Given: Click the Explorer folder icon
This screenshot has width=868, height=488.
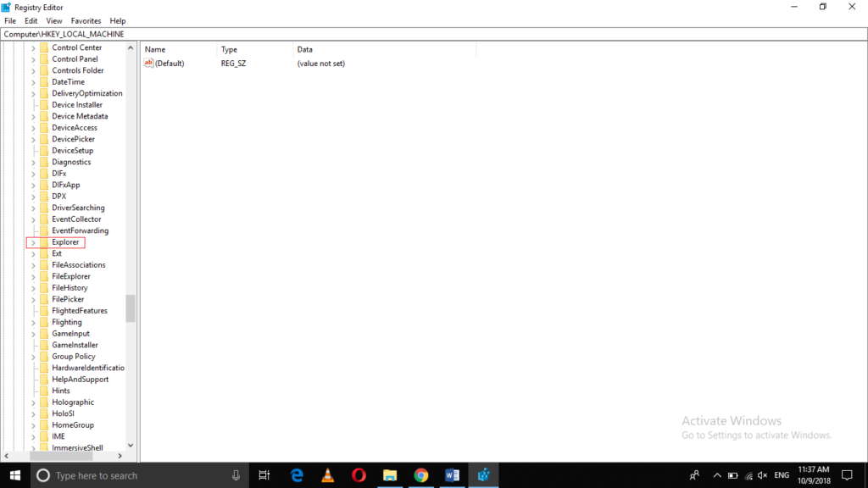Looking at the screenshot, I should click(44, 242).
